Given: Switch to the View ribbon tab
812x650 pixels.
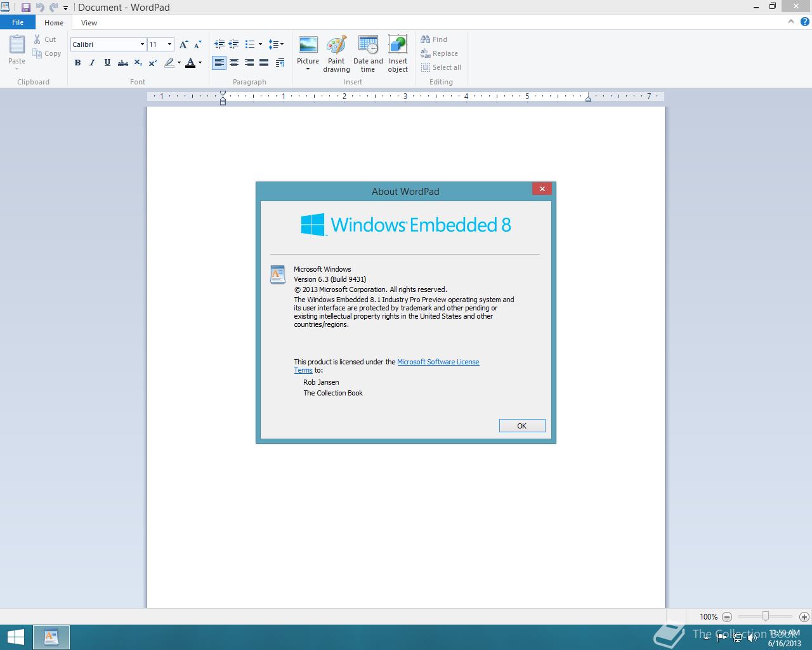Looking at the screenshot, I should [x=89, y=23].
